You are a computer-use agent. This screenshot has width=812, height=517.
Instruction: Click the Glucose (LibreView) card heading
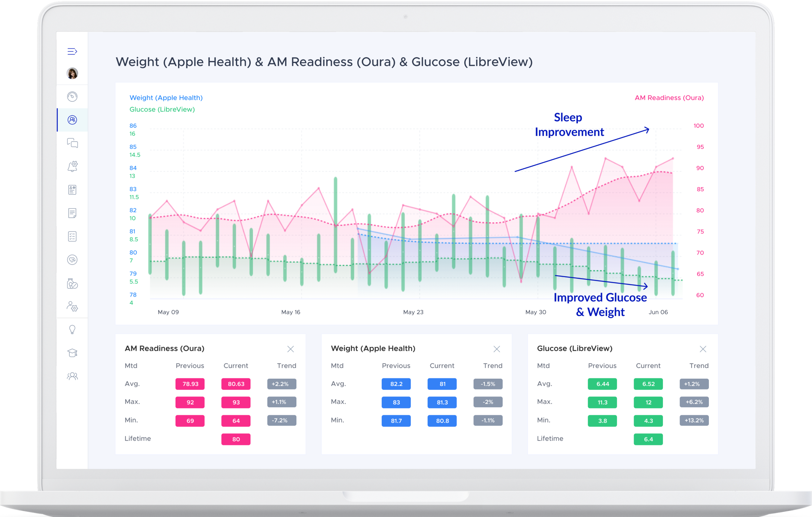point(575,348)
